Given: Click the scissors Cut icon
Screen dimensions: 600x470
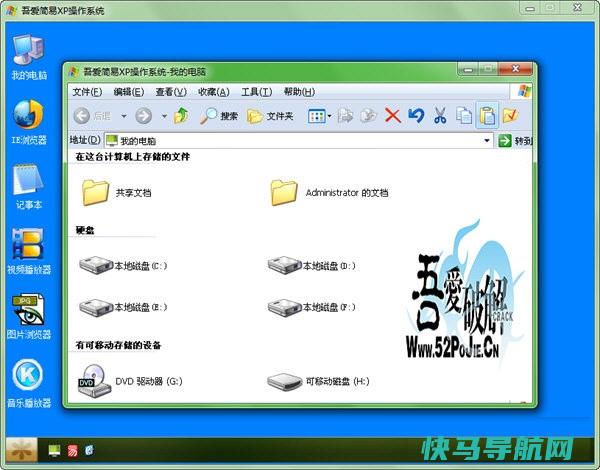Looking at the screenshot, I should (440, 116).
